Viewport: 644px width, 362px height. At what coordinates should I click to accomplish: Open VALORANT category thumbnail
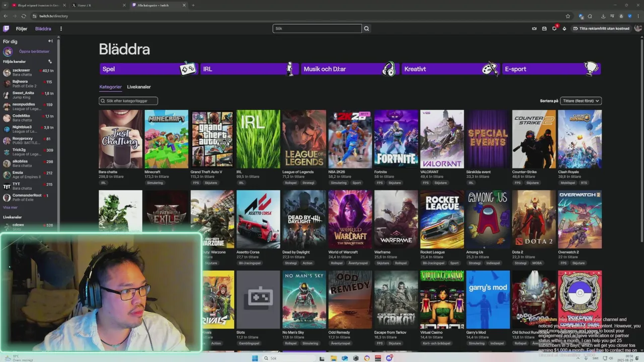coord(442,139)
